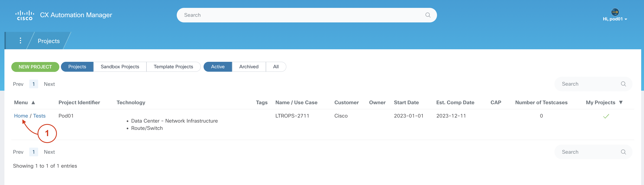Click the NEW PROJECT button
Viewport: 644px width, 185px height.
[x=35, y=67]
